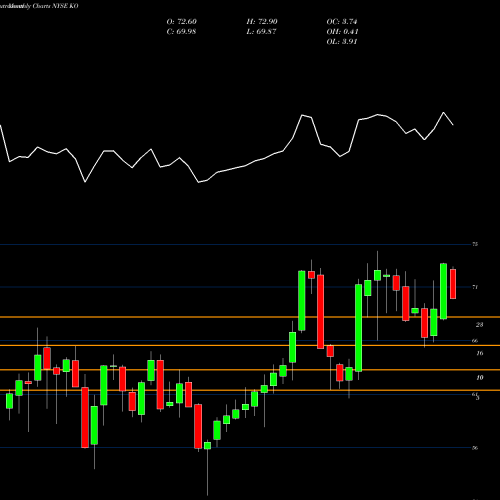Click the 'OL: 3.91' value
This screenshot has width=500, height=500.
pos(342,42)
